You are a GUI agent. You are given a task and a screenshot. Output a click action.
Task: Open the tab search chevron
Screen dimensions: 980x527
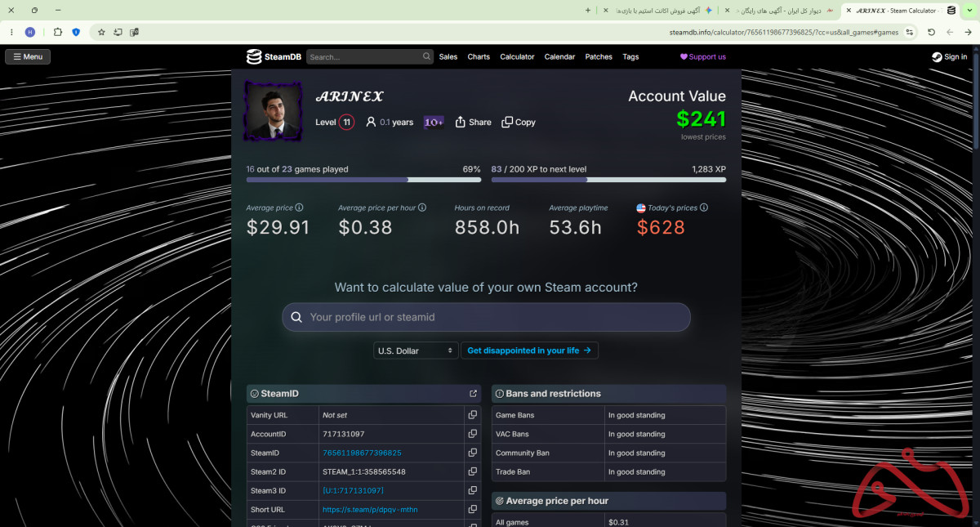click(969, 10)
